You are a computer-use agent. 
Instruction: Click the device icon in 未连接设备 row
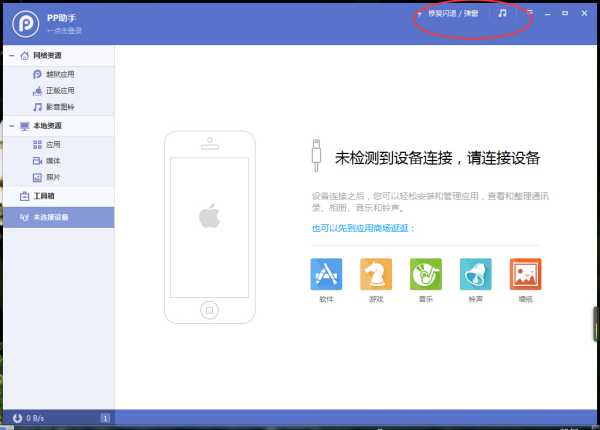(x=24, y=218)
